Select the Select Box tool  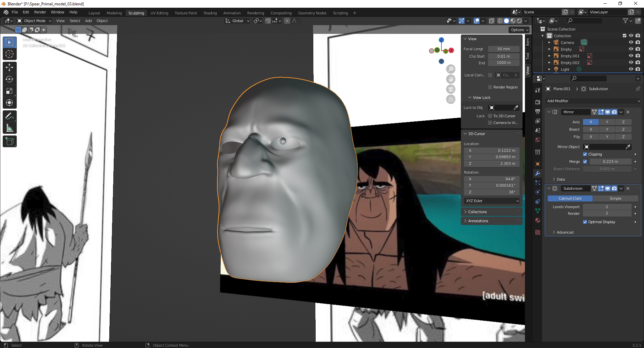(x=9, y=42)
